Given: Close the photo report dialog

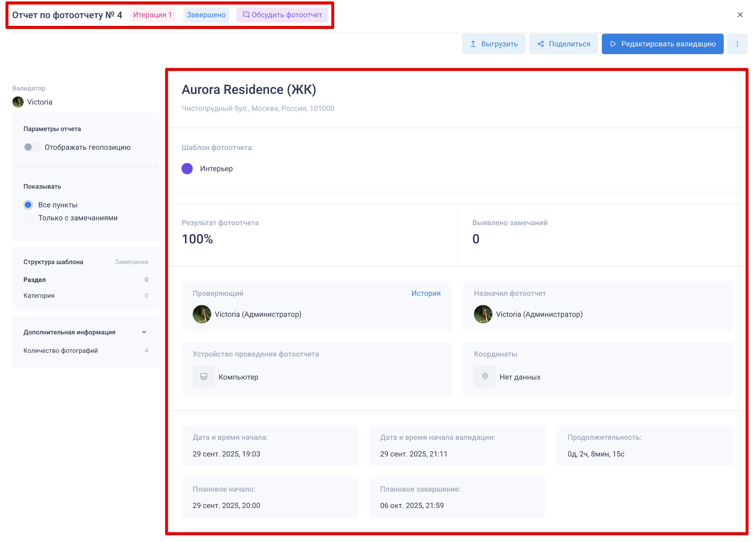Looking at the screenshot, I should click(740, 15).
